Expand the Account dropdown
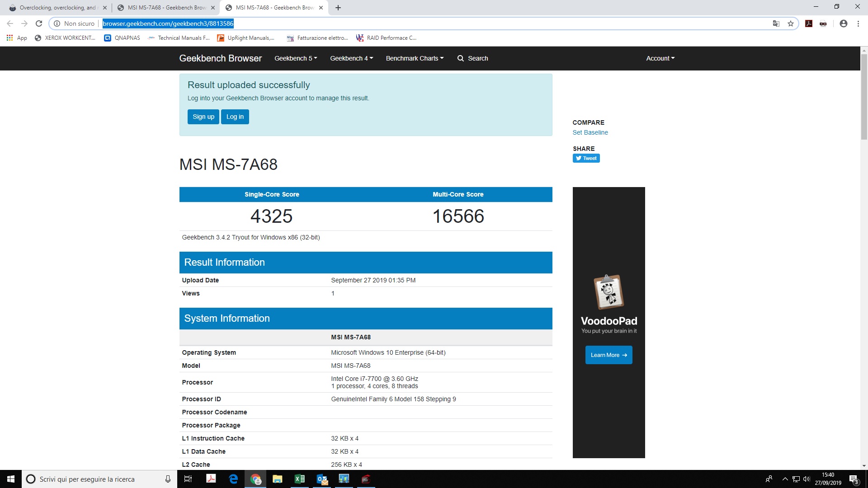This screenshot has width=868, height=488. click(660, 58)
